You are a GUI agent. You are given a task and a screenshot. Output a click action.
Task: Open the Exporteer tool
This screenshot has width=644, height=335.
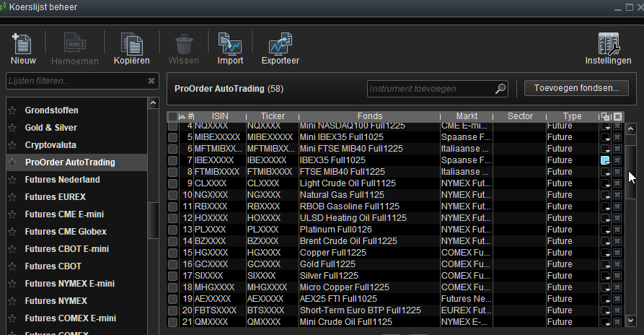click(280, 48)
